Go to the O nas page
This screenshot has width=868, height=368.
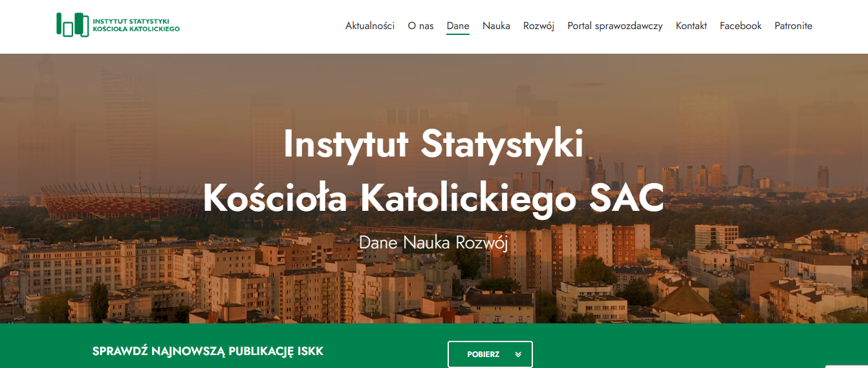click(420, 26)
